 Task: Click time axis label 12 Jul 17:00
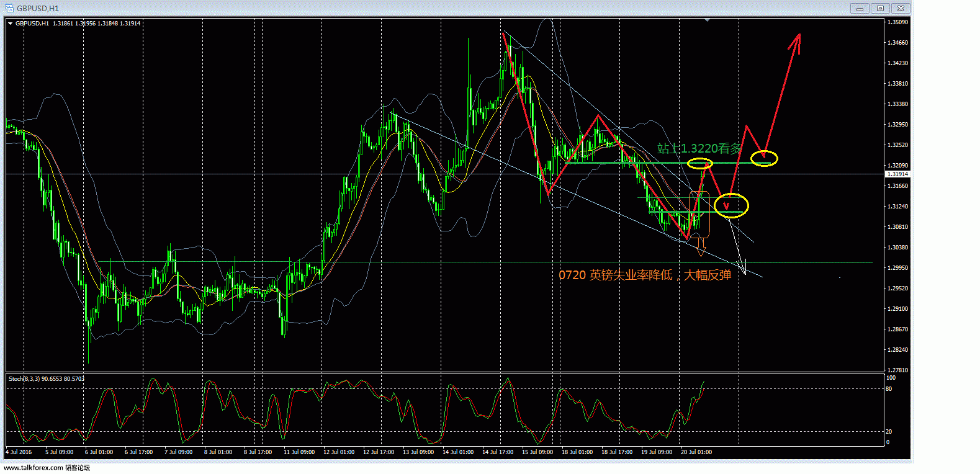pos(379,452)
